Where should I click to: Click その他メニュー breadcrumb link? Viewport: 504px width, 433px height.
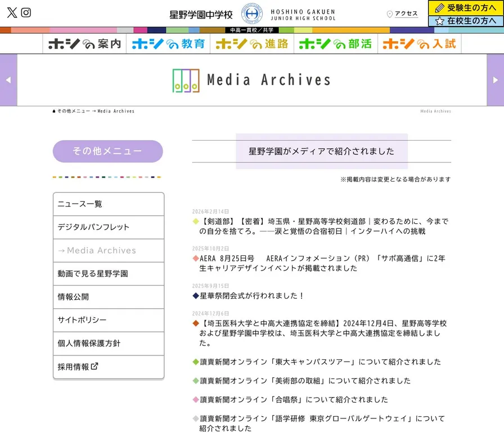(74, 111)
